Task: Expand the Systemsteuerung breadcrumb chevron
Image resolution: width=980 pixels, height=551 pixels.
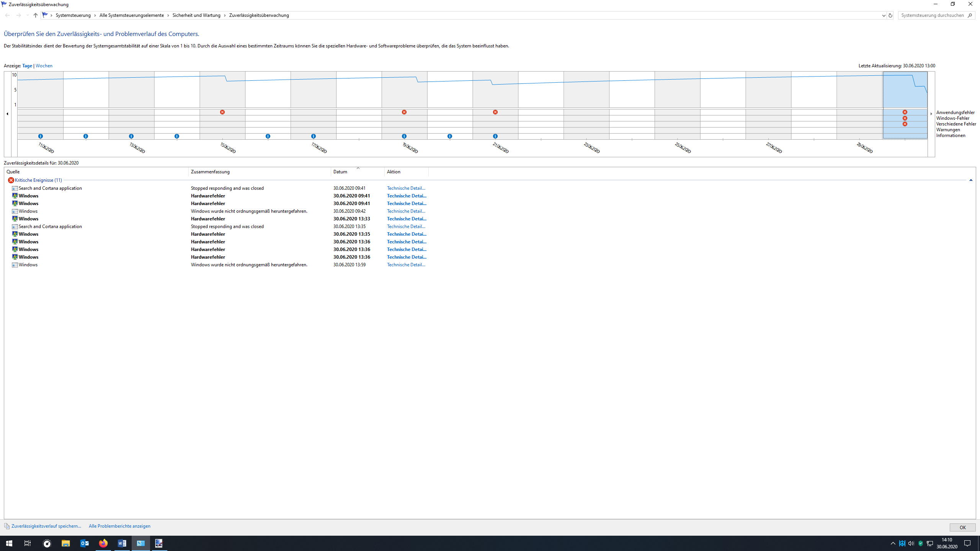Action: pos(95,15)
